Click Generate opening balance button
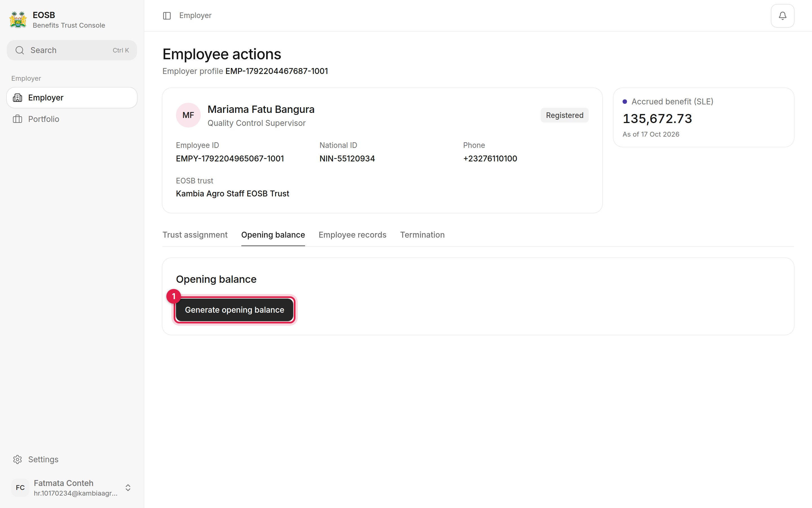Viewport: 812px width, 508px height. click(x=235, y=310)
